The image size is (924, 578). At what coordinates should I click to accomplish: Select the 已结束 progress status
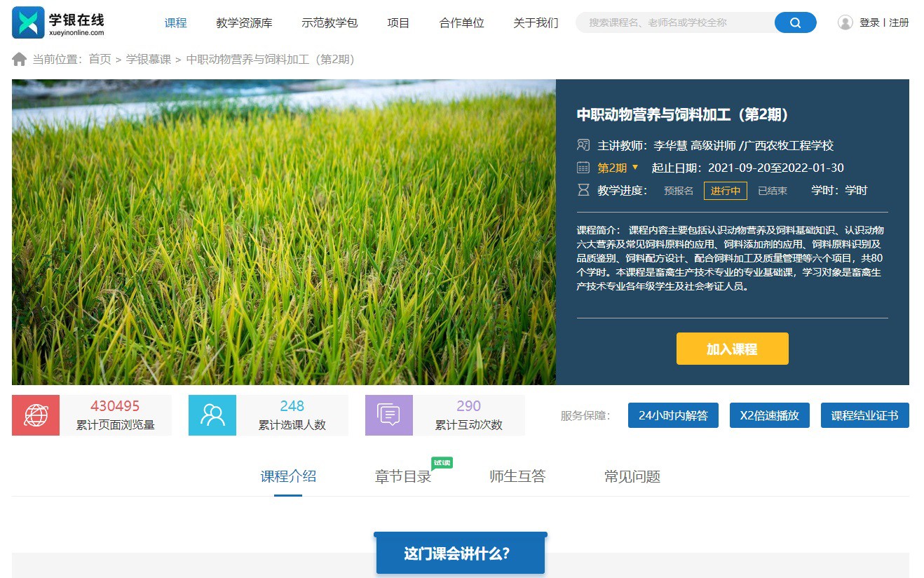click(773, 191)
